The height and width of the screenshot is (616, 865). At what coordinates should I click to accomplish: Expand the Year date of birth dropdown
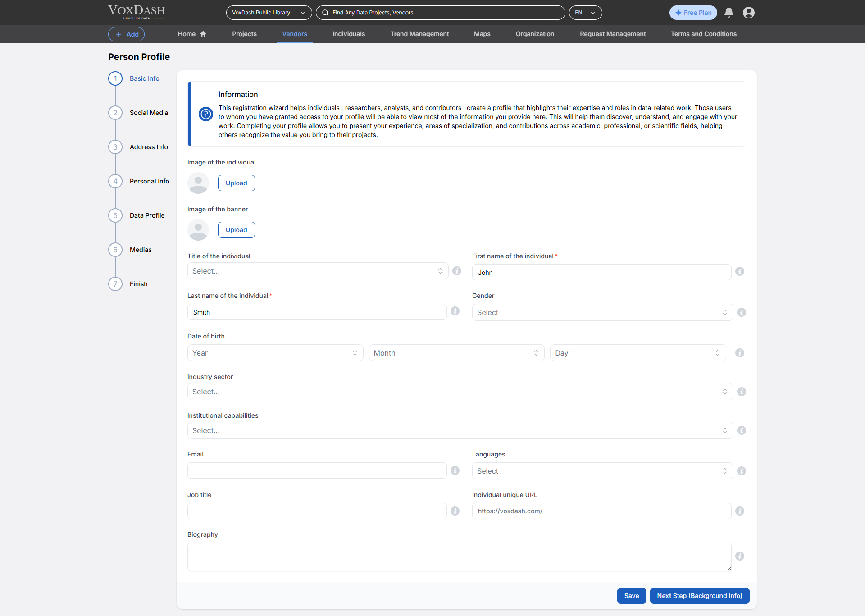click(275, 353)
